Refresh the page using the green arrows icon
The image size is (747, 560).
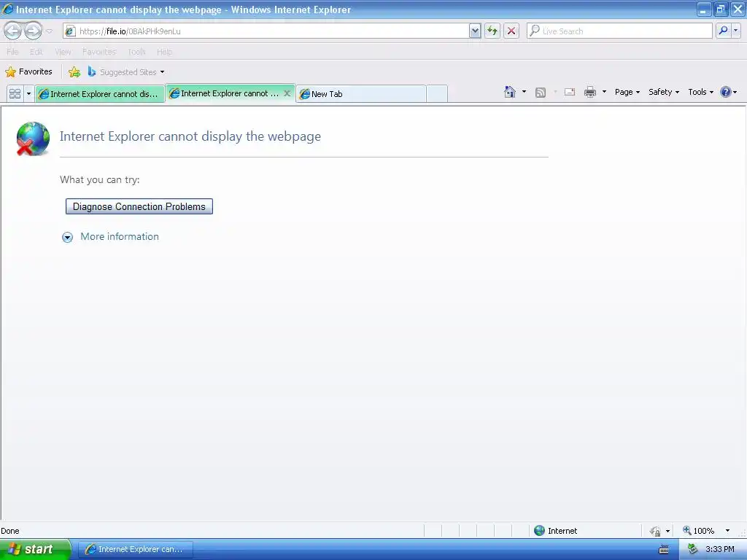[492, 31]
